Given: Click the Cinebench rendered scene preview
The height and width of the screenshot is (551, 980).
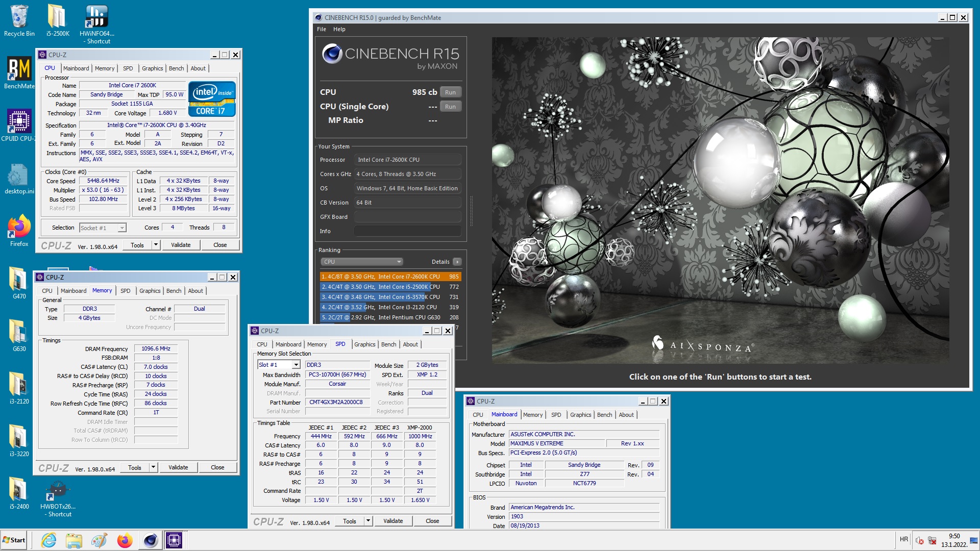Looking at the screenshot, I should (x=720, y=200).
